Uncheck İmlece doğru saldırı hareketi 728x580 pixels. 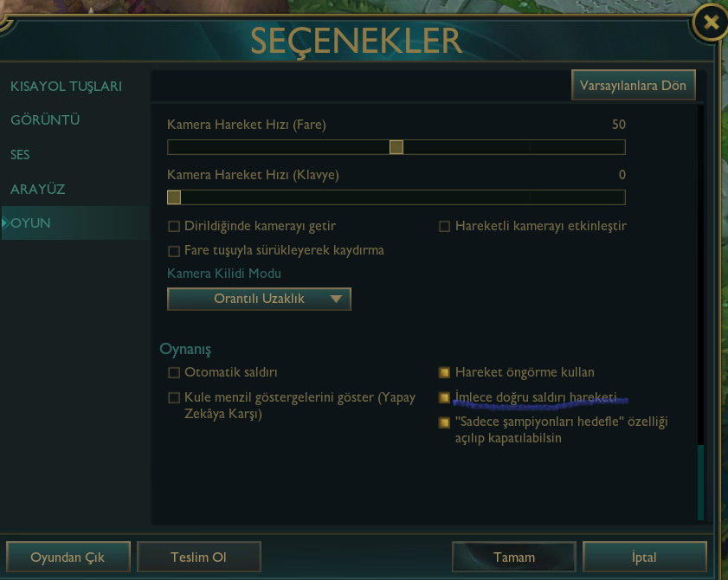pos(444,397)
